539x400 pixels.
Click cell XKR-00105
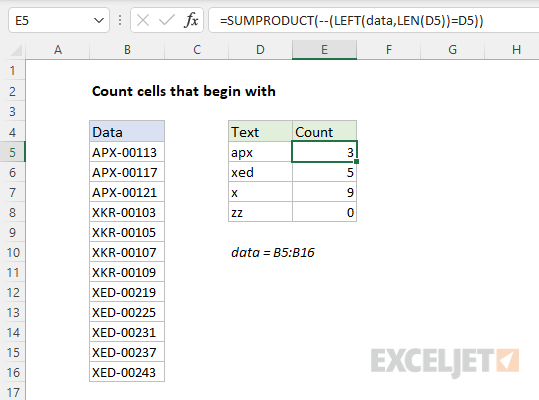tap(127, 232)
